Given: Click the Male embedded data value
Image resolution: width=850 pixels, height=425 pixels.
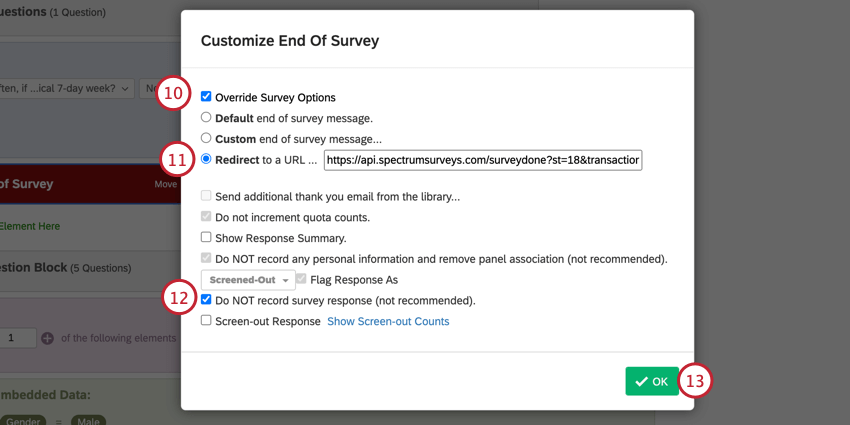Looking at the screenshot, I should pyautogui.click(x=88, y=421).
